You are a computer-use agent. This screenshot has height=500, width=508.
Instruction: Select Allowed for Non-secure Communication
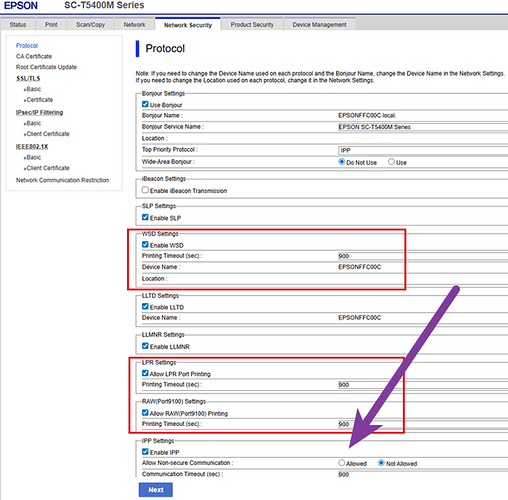(341, 463)
